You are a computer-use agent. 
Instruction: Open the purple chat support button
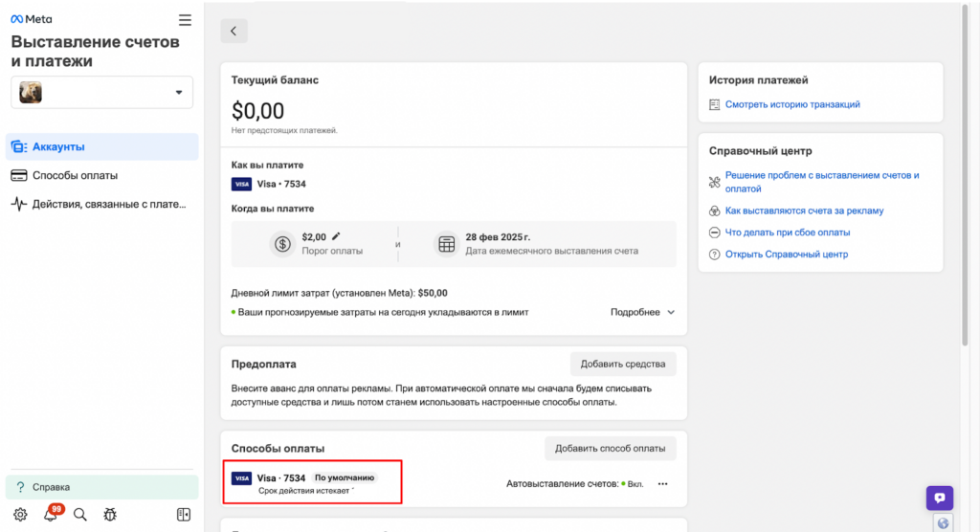point(940,499)
